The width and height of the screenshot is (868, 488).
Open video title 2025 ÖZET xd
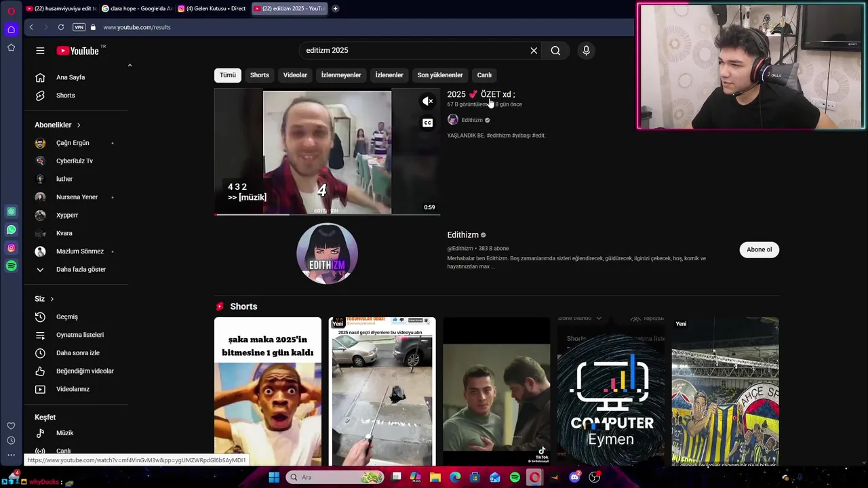pos(481,94)
